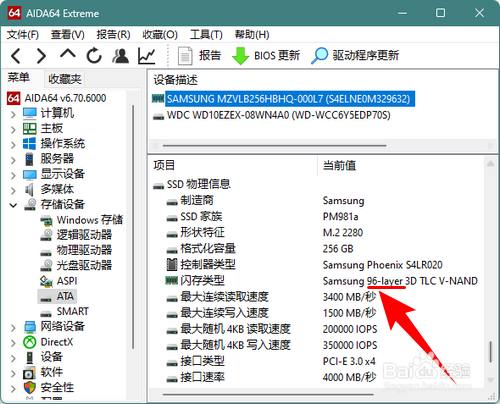Open the user management icon in the toolbar
This screenshot has width=500, height=404.
[x=120, y=56]
